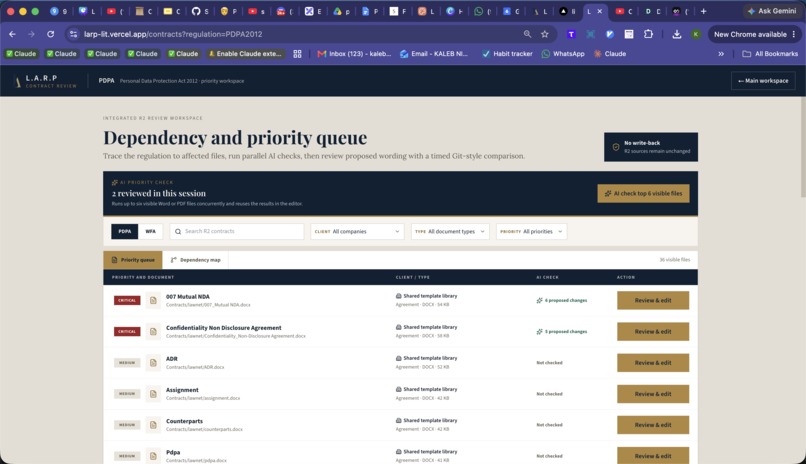This screenshot has width=806, height=464.
Task: Click the browser address bar URL
Action: pos(173,34)
